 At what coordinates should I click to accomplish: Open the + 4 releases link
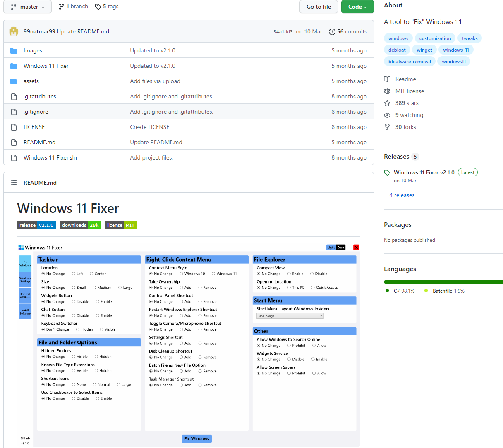click(x=399, y=195)
